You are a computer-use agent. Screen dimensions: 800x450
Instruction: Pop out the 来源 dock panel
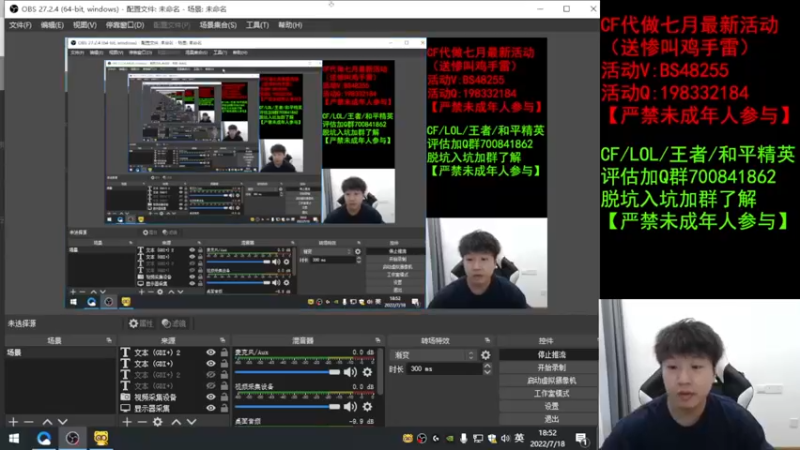click(x=222, y=340)
